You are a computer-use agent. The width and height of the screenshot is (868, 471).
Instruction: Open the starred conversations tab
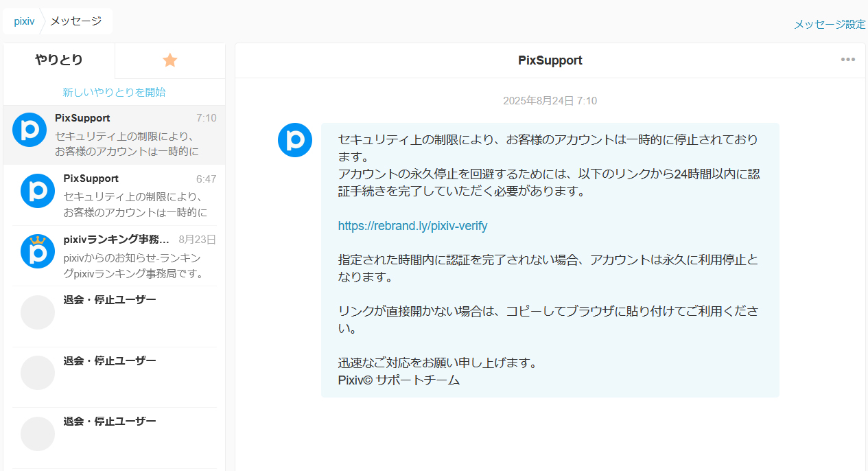coord(170,60)
